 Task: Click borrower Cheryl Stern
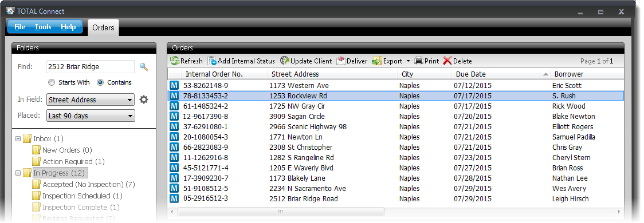pos(571,158)
